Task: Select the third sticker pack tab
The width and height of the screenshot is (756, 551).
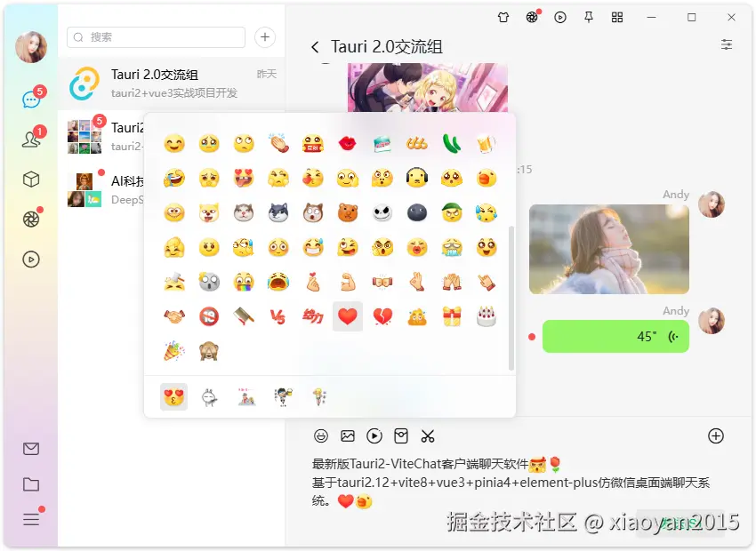Action: (246, 397)
